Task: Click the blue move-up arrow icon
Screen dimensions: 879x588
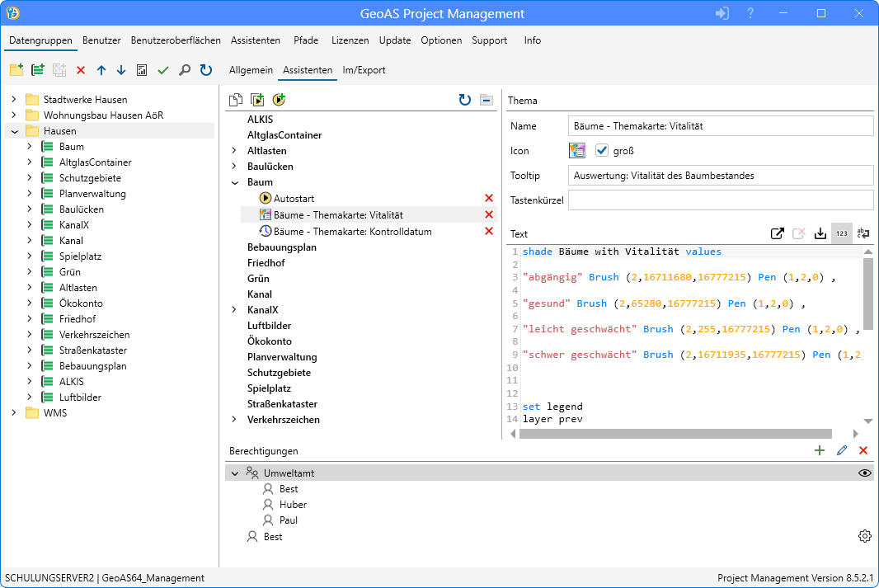Action: (x=101, y=71)
